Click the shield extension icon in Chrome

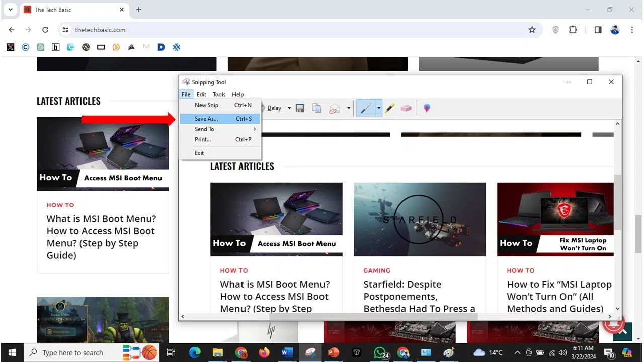(x=555, y=30)
